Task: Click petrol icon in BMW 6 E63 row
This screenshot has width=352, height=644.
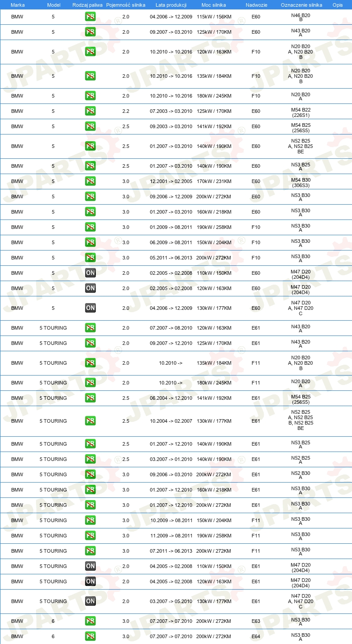Action: [90, 621]
